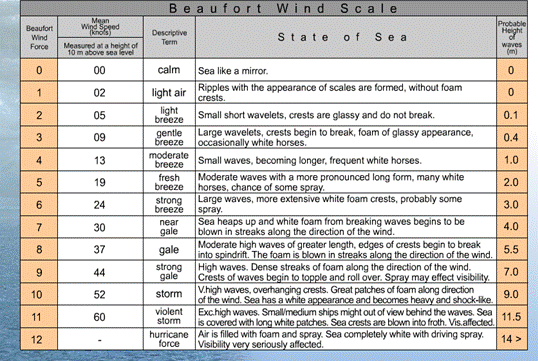The width and height of the screenshot is (538, 361).
Task: Select Probable Height of waves header
Action: 512,37
